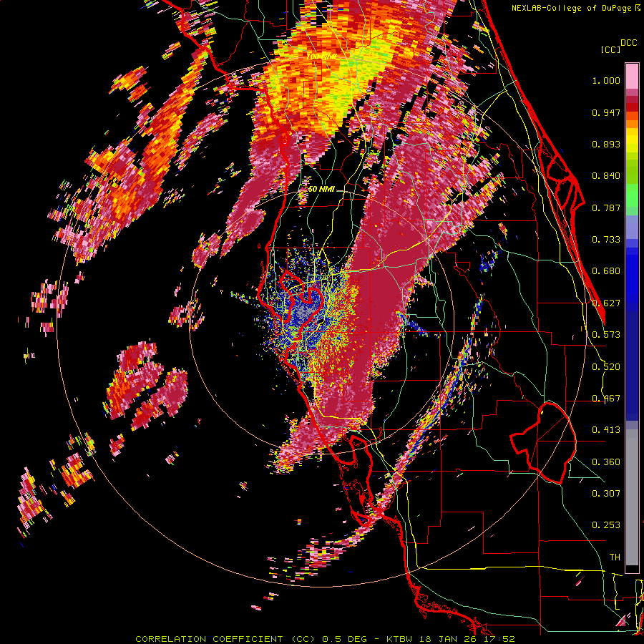
Task: Select the 0.680 scale value
Action: click(x=606, y=271)
